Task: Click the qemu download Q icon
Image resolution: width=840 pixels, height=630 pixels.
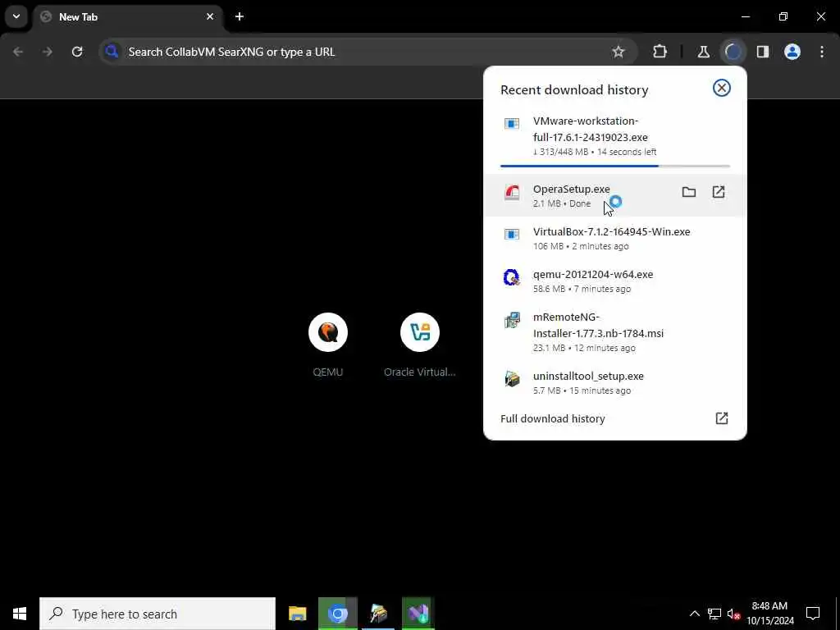Action: coord(512,277)
